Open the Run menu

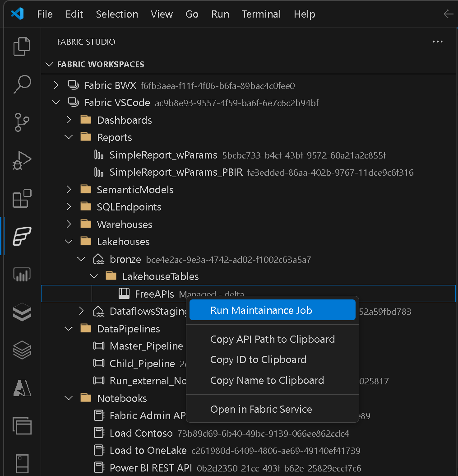(x=220, y=14)
